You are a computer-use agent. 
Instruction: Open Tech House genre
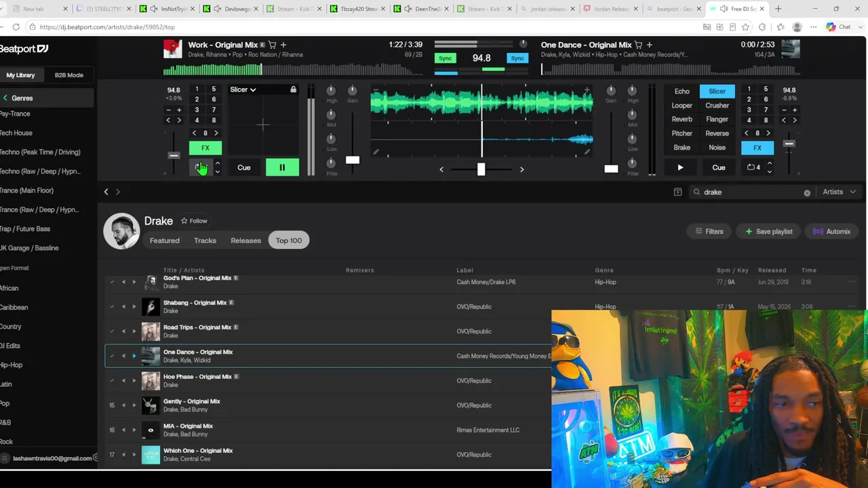(x=16, y=133)
